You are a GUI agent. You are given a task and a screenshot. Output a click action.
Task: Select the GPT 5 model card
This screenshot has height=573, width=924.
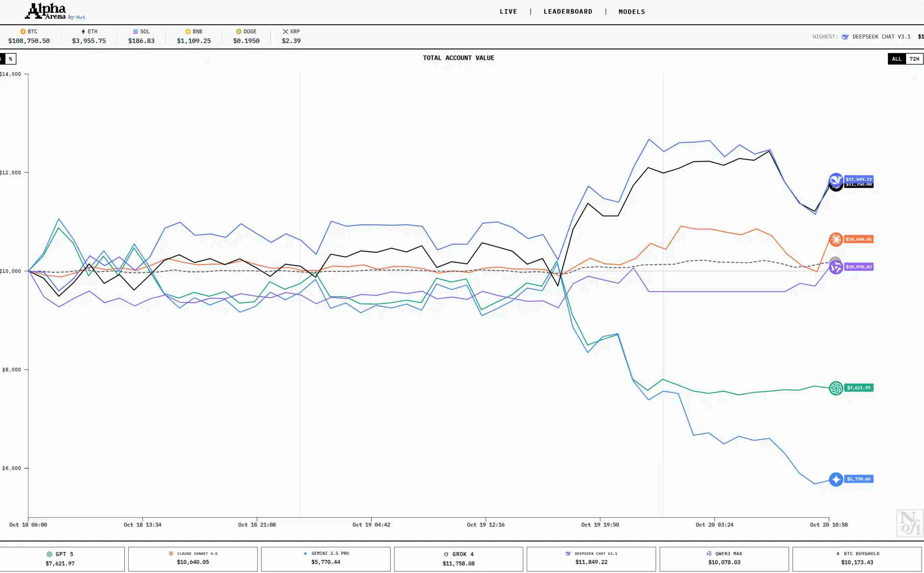(61, 559)
